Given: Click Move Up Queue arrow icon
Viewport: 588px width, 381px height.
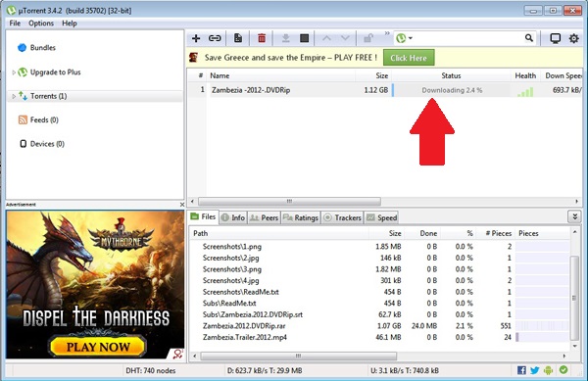Looking at the screenshot, I should 326,38.
